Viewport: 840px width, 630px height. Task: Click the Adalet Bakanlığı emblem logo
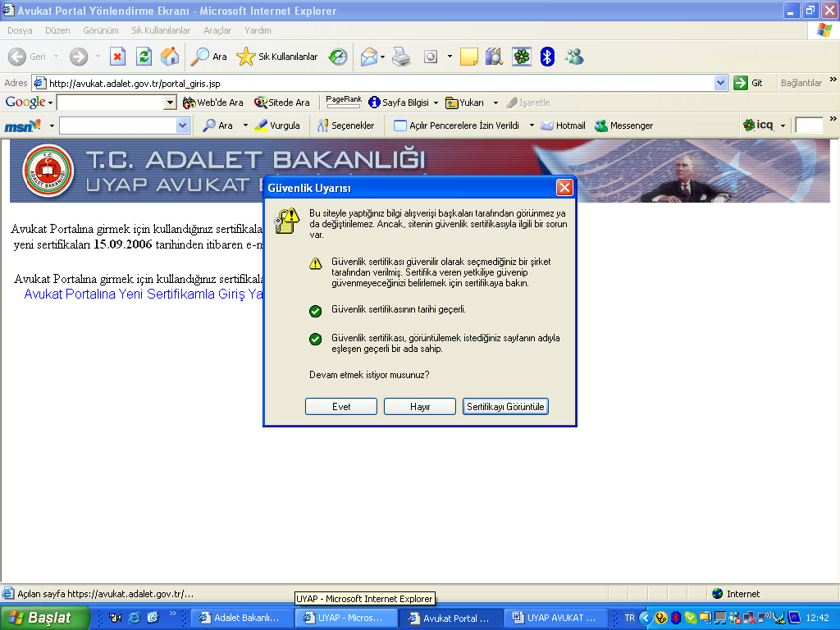coord(48,171)
